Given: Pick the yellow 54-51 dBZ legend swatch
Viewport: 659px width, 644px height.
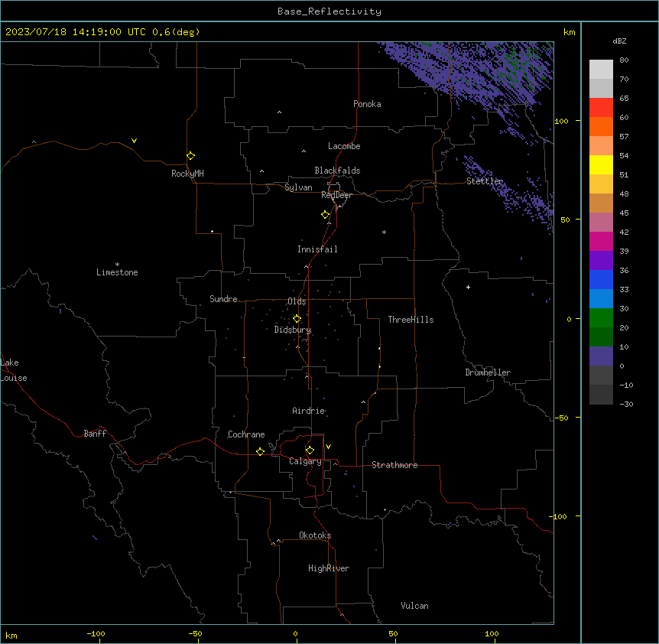Looking at the screenshot, I should (601, 164).
